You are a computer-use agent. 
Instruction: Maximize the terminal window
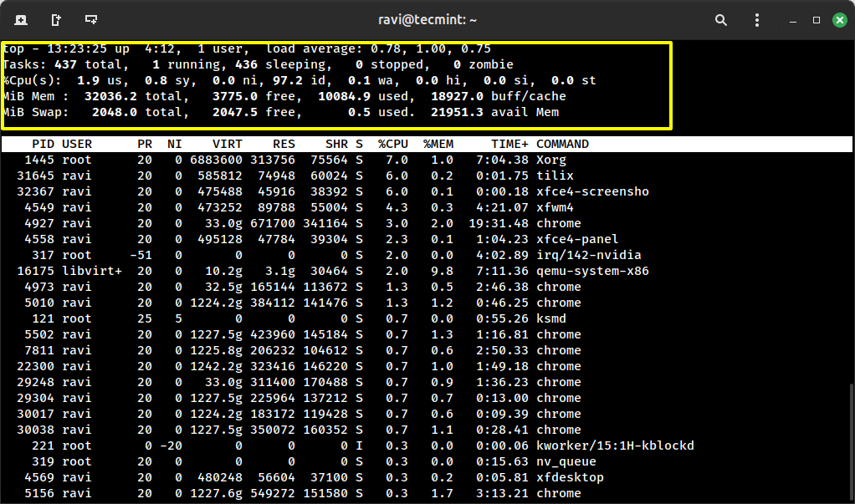pos(817,19)
